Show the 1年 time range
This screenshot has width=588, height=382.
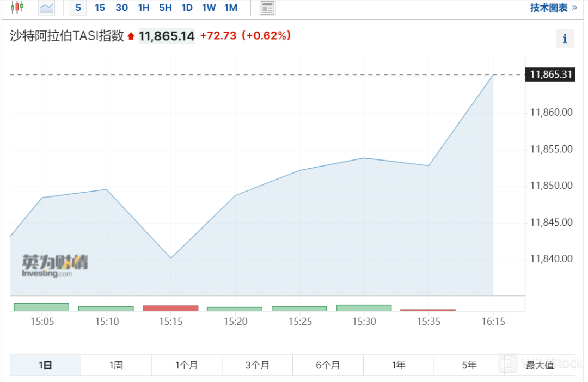coord(399,365)
